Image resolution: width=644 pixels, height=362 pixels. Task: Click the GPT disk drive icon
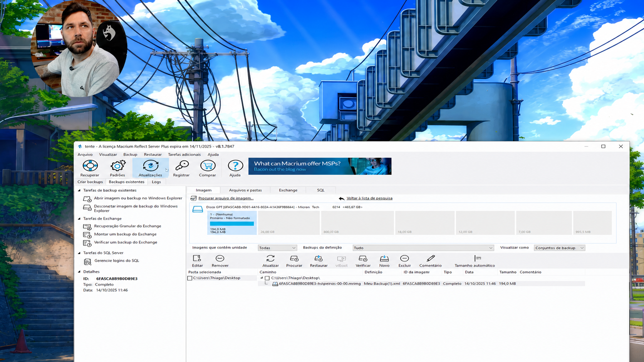coord(198,209)
